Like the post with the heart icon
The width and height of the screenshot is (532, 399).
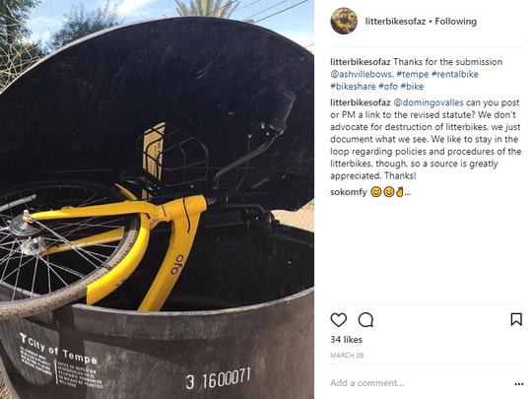[x=338, y=320]
